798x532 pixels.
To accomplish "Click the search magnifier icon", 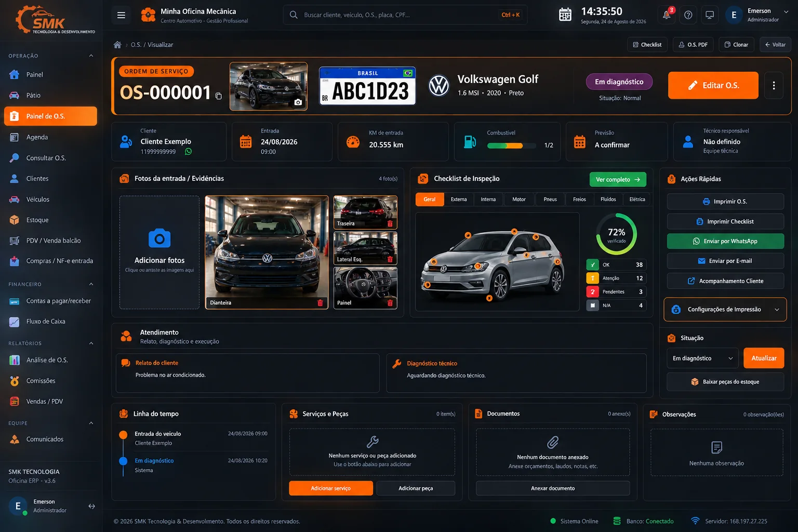I will 294,15.
